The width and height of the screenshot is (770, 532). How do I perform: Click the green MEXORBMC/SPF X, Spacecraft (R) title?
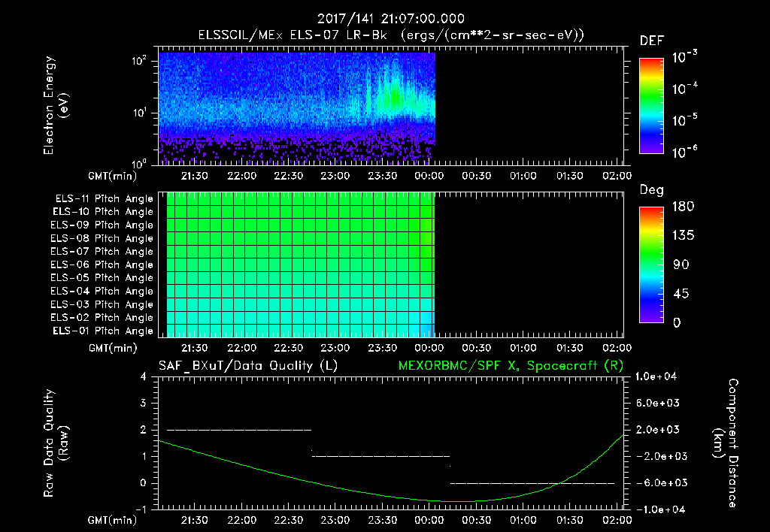[511, 366]
